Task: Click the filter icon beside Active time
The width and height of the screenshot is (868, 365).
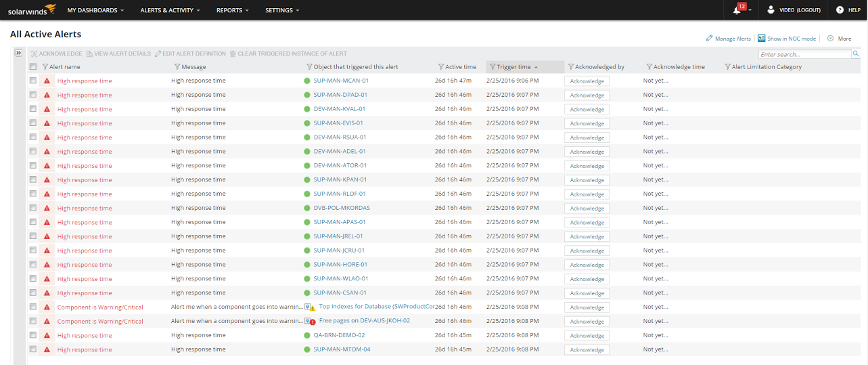Action: [441, 67]
